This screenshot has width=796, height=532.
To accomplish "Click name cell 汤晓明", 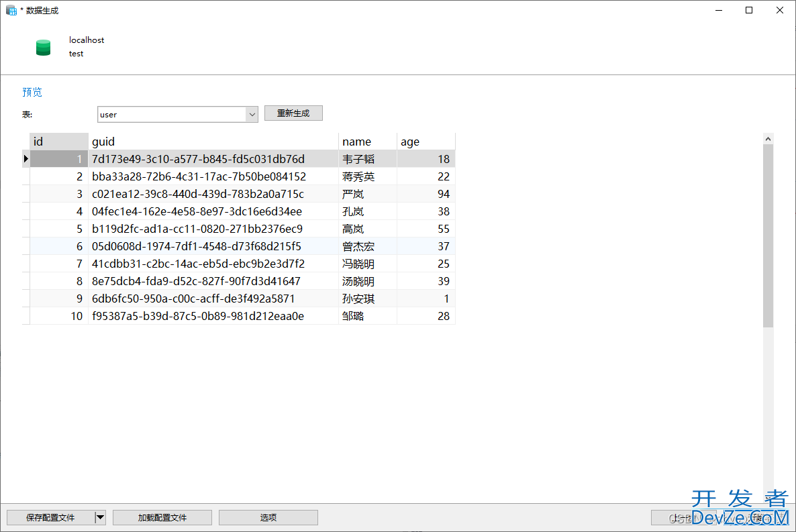I will 368,281.
